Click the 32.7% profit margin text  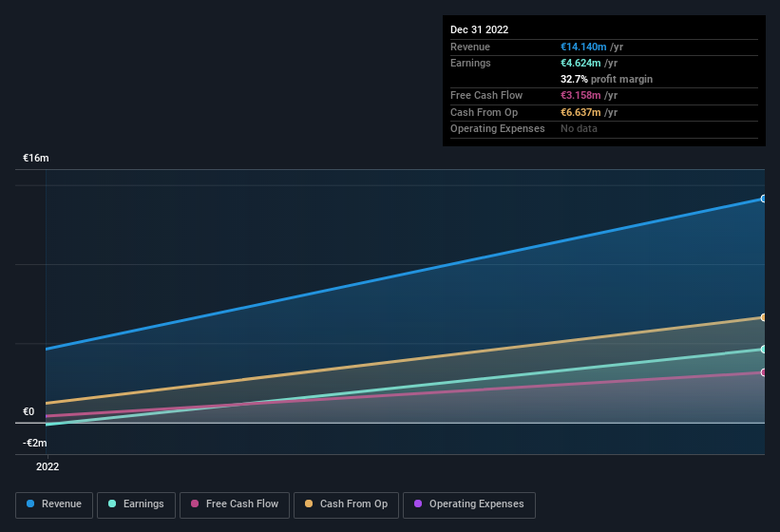point(606,79)
